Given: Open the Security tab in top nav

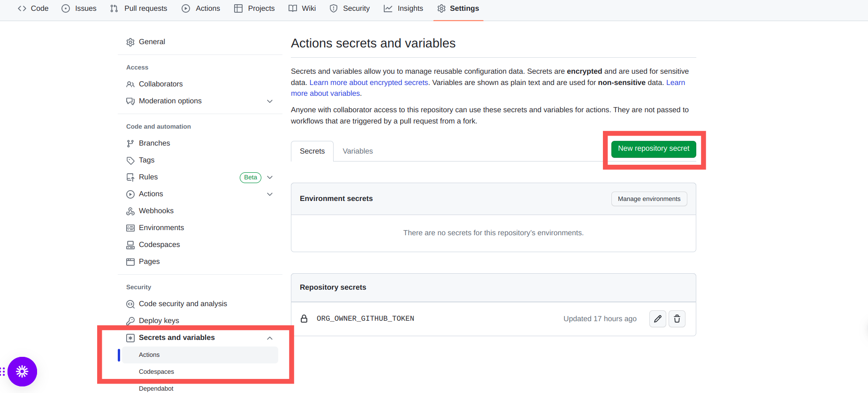Looking at the screenshot, I should coord(350,8).
